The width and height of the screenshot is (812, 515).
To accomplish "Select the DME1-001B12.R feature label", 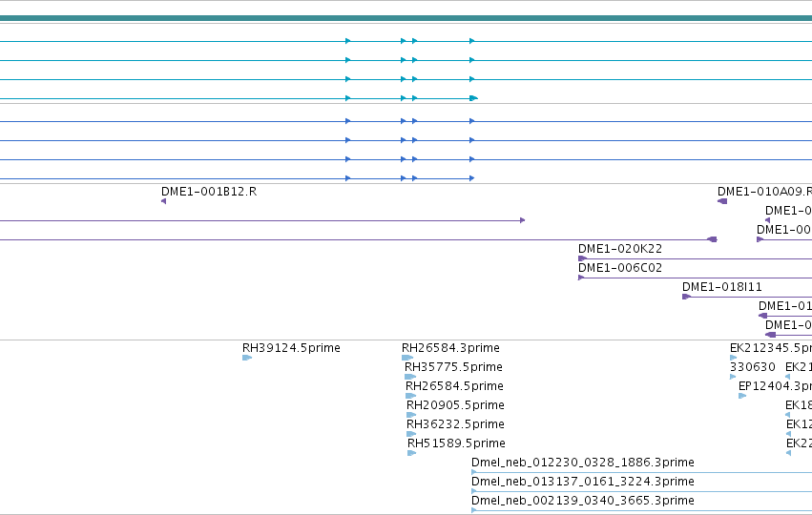I will (x=209, y=192).
